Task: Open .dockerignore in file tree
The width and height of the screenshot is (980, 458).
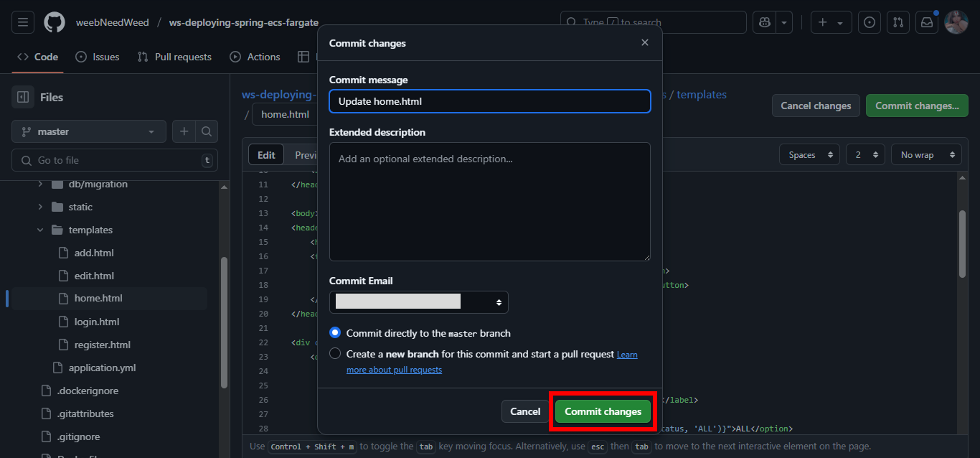Action: [x=88, y=391]
